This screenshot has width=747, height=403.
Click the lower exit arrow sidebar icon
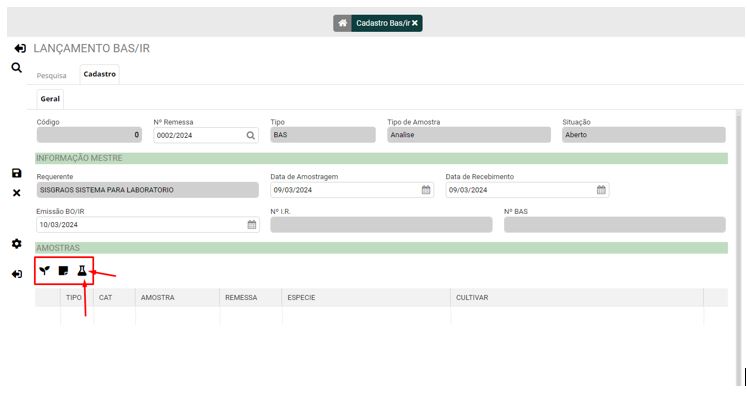(17, 274)
